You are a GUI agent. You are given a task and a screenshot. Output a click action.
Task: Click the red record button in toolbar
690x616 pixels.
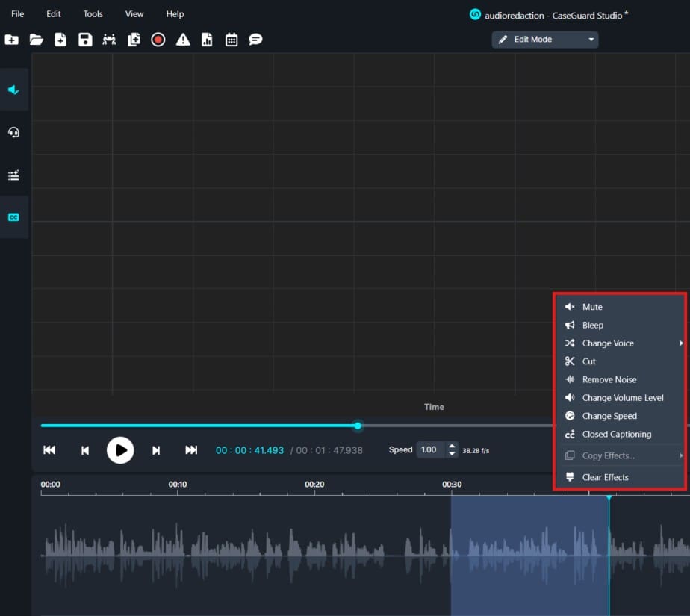158,40
